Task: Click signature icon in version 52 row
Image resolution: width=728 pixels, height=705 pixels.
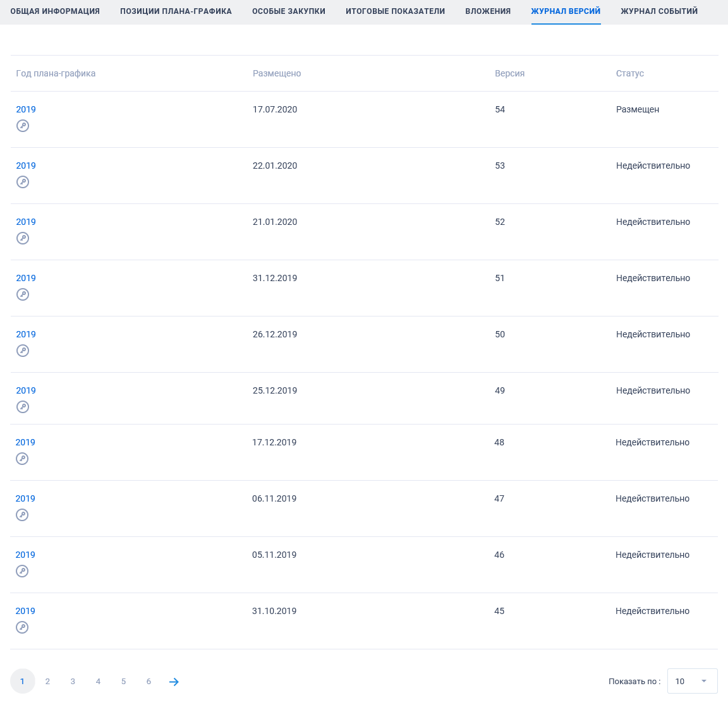Action: click(23, 238)
